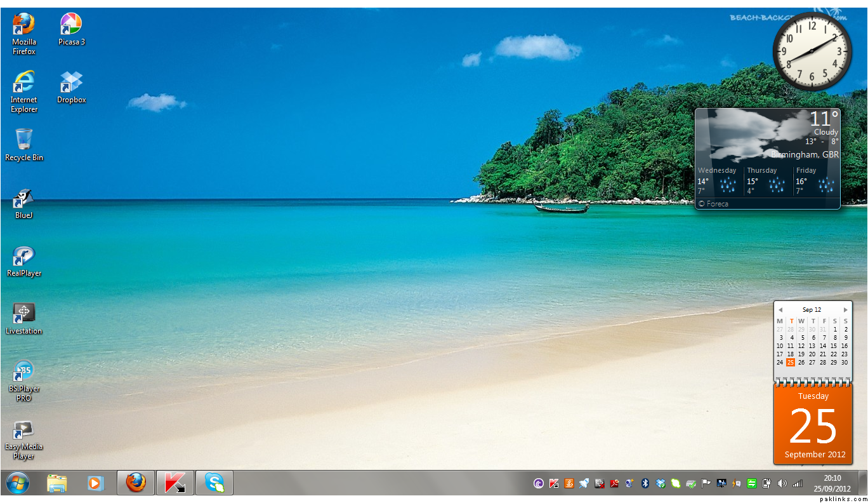This screenshot has width=868, height=503.
Task: Select the 26th in the calendar gadget
Action: pos(801,363)
